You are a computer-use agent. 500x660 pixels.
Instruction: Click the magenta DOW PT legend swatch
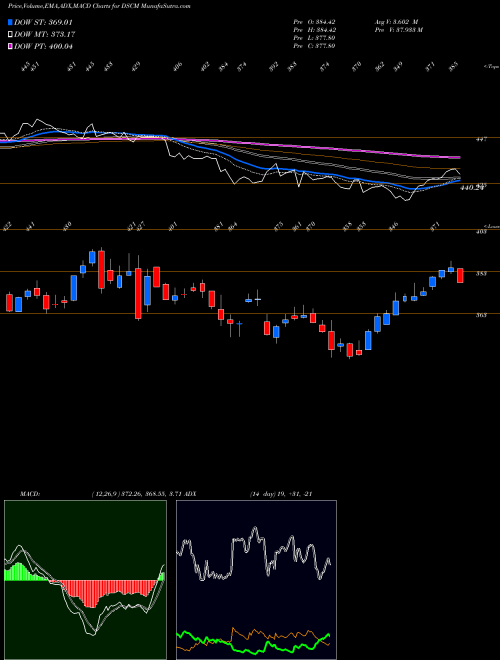coord(10,46)
